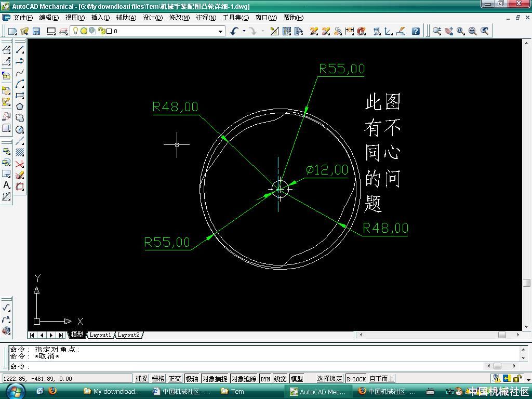Image resolution: width=532 pixels, height=399 pixels.
Task: Click the Help question mark icon
Action: pyautogui.click(x=416, y=31)
